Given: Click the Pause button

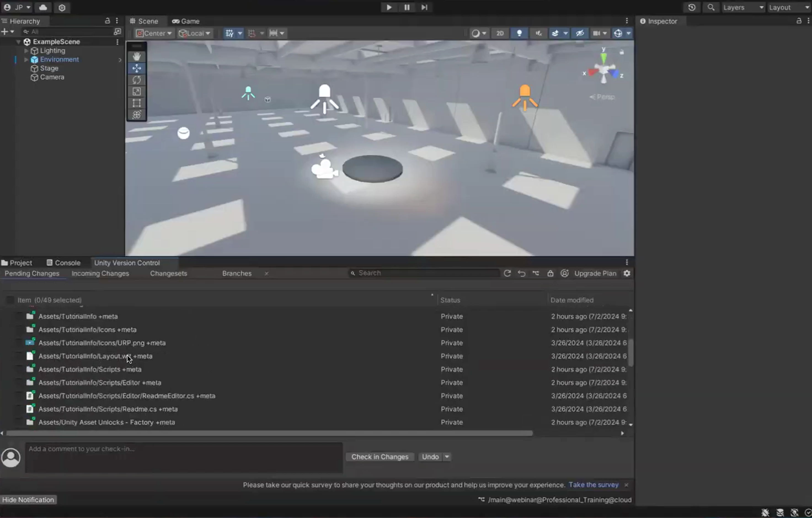Looking at the screenshot, I should coord(407,7).
